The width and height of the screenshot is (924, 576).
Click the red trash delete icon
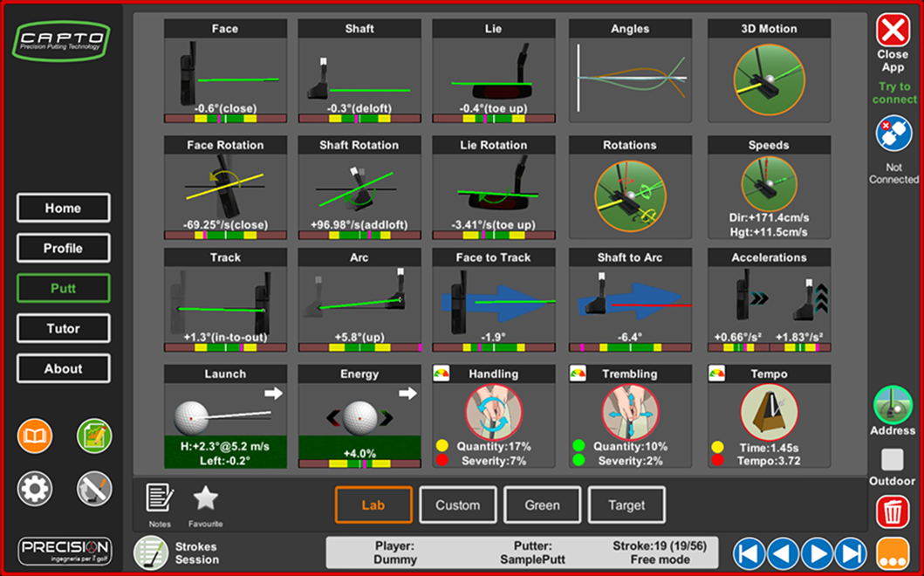(893, 511)
